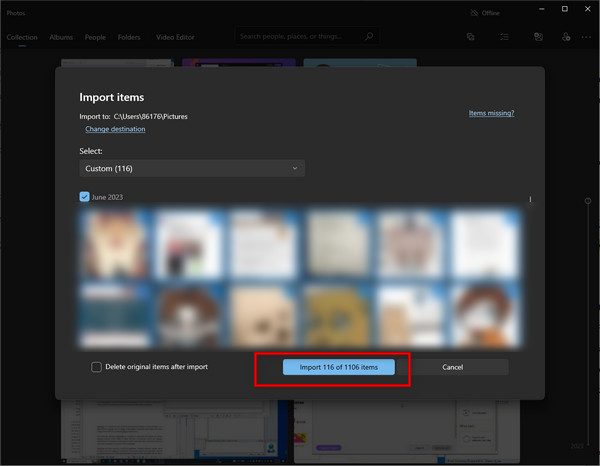Select the last thumbnail in top row
This screenshot has height=466, width=600.
[x=485, y=243]
